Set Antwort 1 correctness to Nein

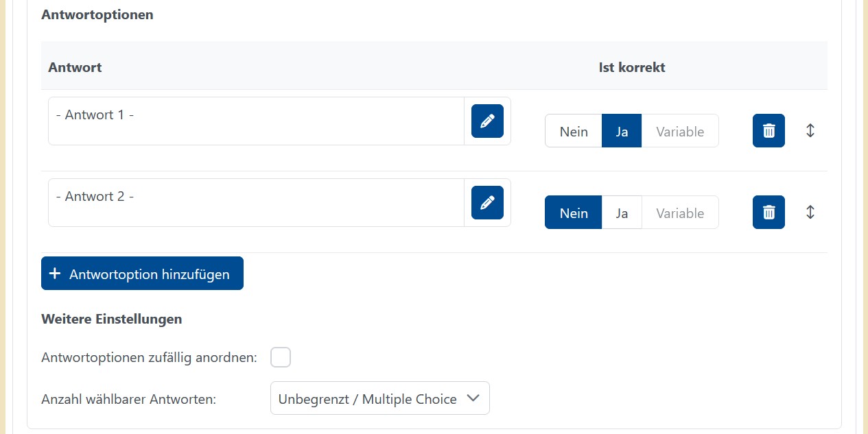click(574, 131)
